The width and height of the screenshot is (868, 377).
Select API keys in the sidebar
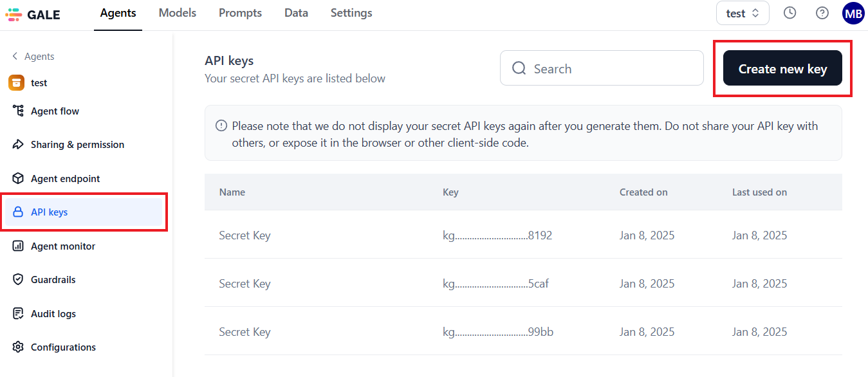(84, 212)
